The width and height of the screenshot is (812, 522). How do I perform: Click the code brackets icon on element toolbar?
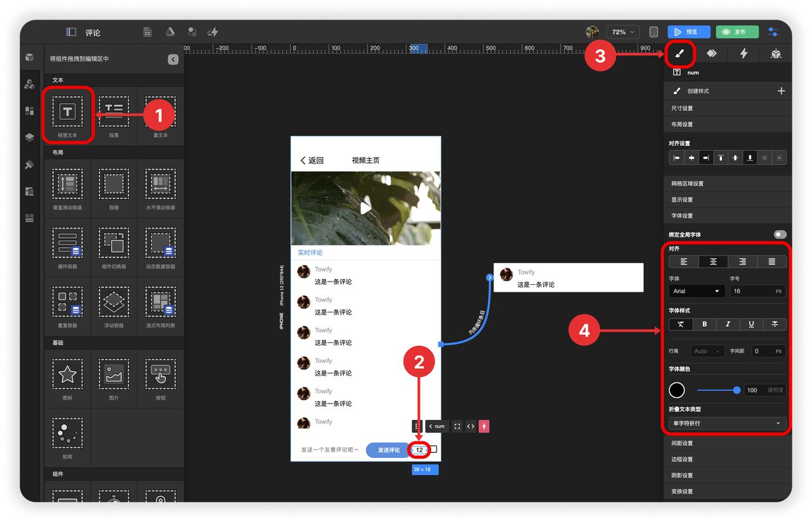pyautogui.click(x=471, y=426)
